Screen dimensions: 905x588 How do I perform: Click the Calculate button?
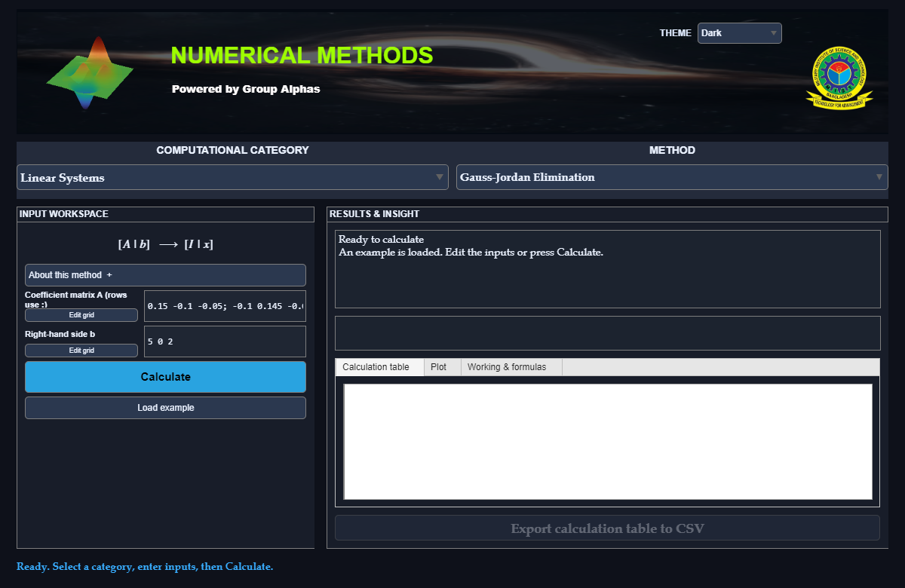(165, 377)
